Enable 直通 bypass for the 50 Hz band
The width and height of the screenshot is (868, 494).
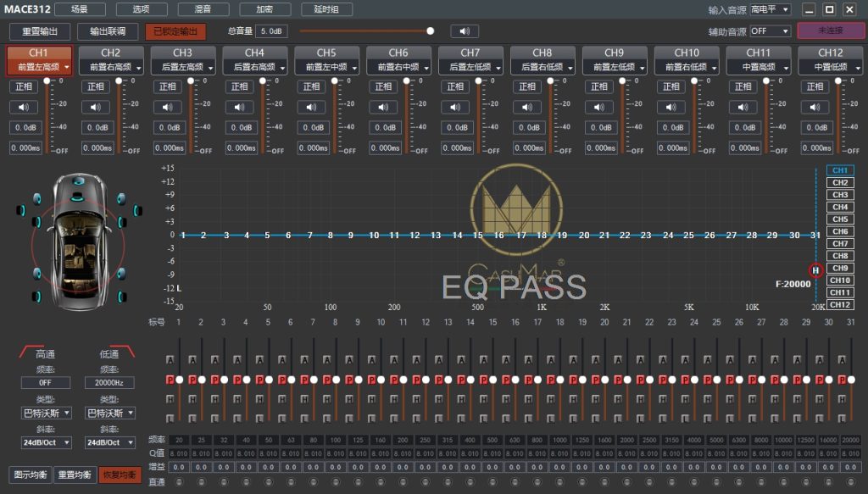(x=269, y=482)
